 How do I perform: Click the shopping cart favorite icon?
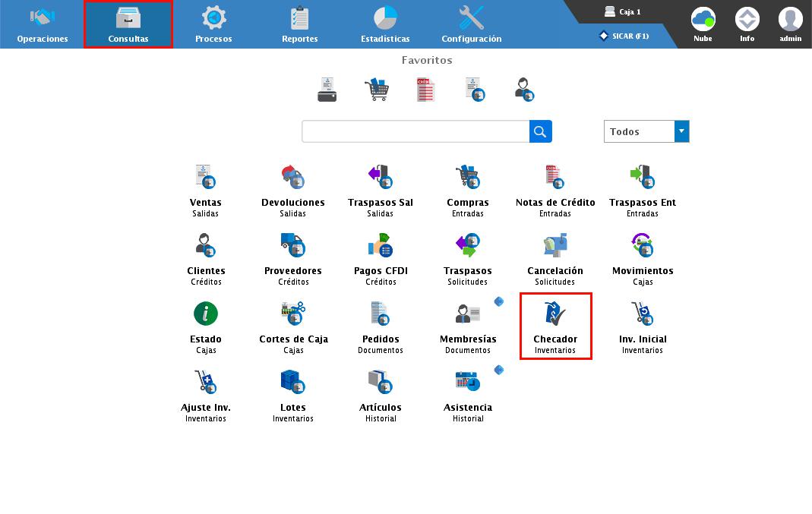[377, 90]
